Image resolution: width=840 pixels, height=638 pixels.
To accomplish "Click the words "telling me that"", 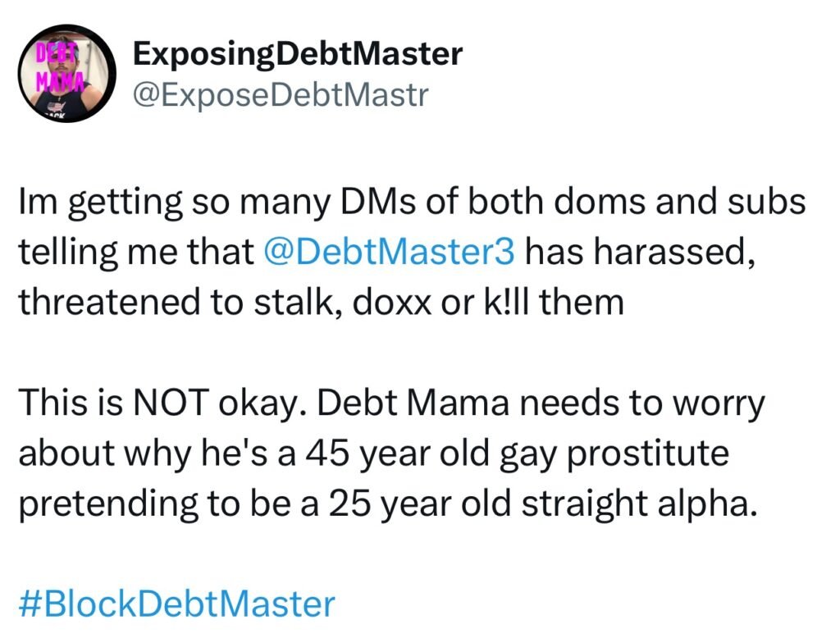I will tap(137, 252).
